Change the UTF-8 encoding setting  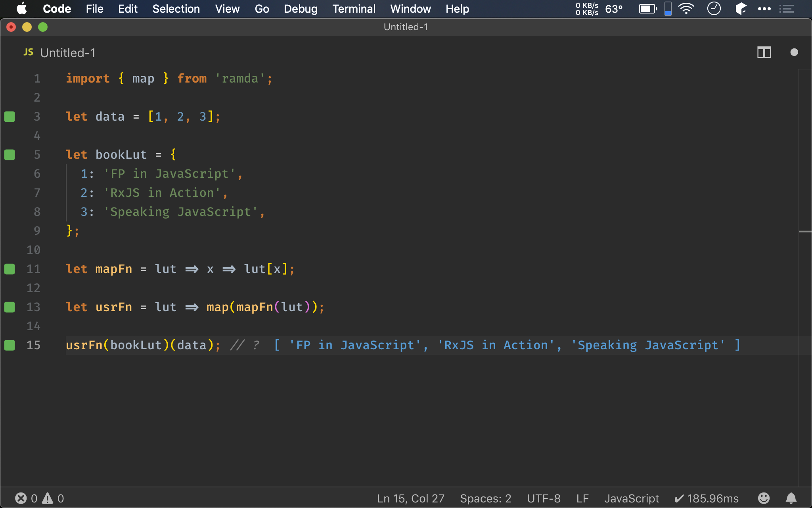(x=544, y=498)
